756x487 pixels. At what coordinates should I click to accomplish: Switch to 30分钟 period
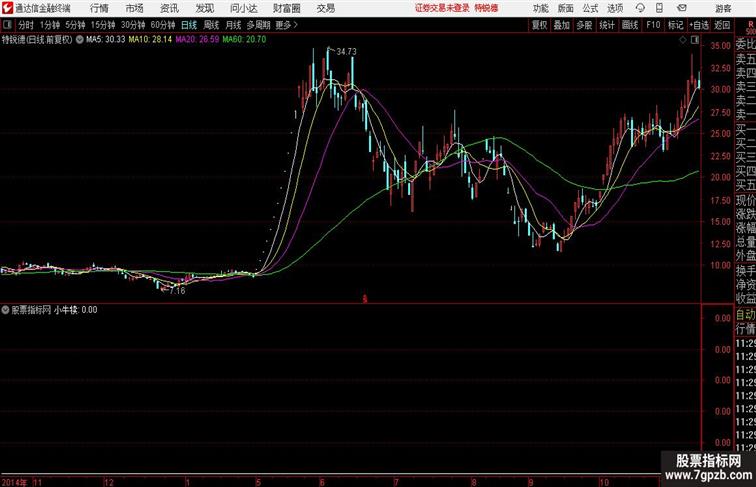pyautogui.click(x=133, y=25)
